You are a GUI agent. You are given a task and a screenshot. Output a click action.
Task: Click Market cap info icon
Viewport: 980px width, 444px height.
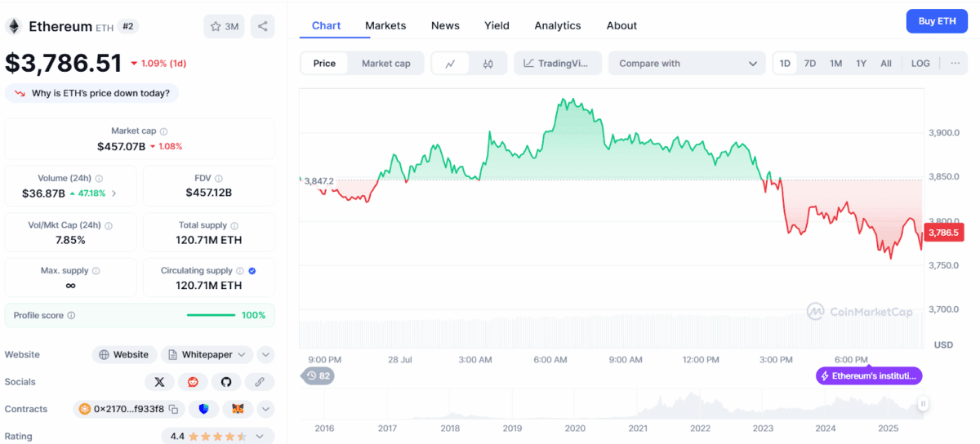pos(164,131)
